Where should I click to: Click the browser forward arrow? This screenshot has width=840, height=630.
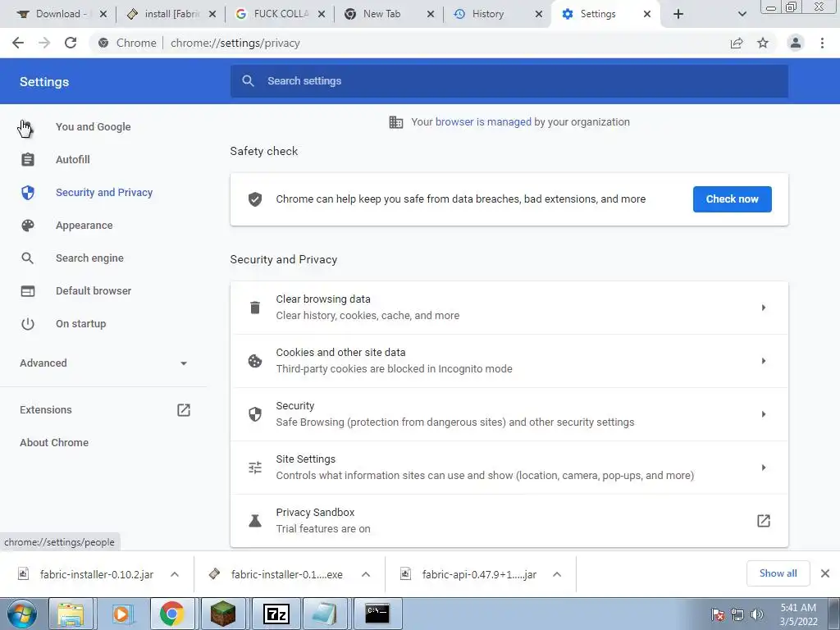point(44,43)
